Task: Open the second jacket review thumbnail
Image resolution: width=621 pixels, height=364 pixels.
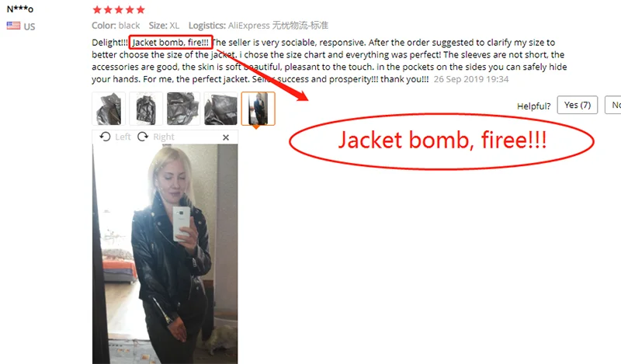Action: pos(146,109)
